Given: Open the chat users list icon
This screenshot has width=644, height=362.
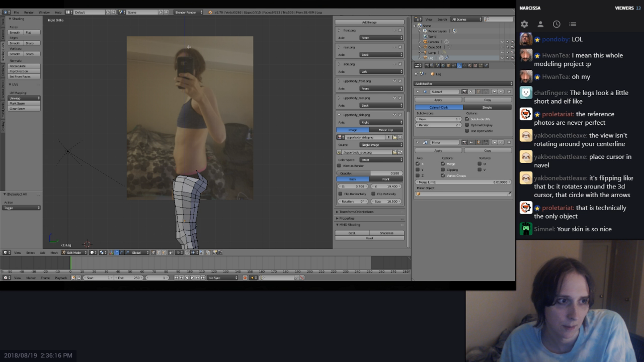Looking at the screenshot, I should point(540,24).
